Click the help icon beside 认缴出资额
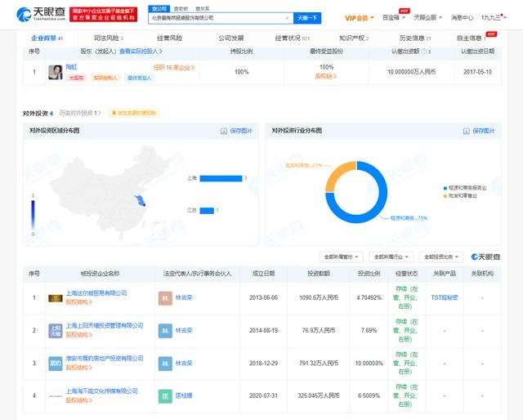 coord(423,51)
